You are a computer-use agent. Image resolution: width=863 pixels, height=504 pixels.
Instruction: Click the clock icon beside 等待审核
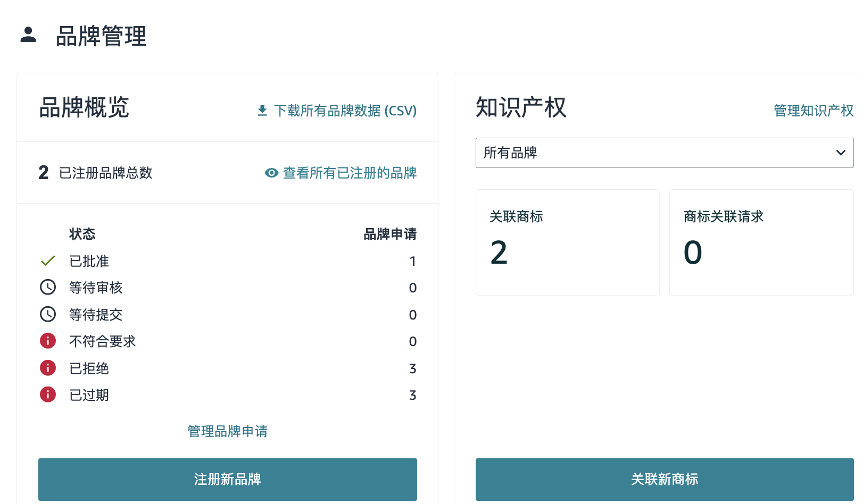point(48,288)
